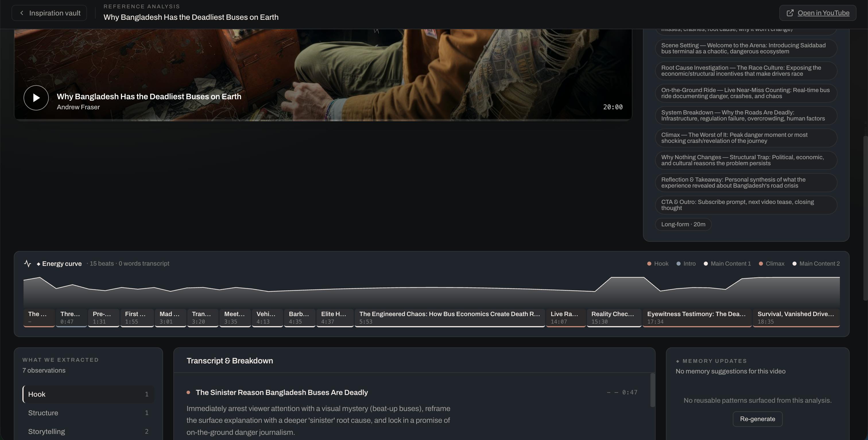Click the Hook legend dot
The height and width of the screenshot is (440, 868).
649,264
